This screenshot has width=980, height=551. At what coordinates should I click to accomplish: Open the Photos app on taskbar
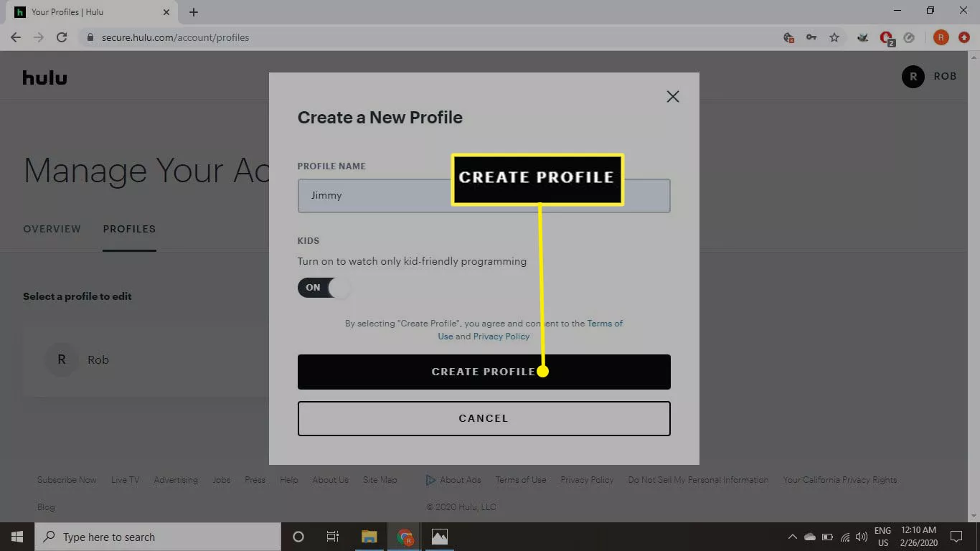tap(440, 537)
